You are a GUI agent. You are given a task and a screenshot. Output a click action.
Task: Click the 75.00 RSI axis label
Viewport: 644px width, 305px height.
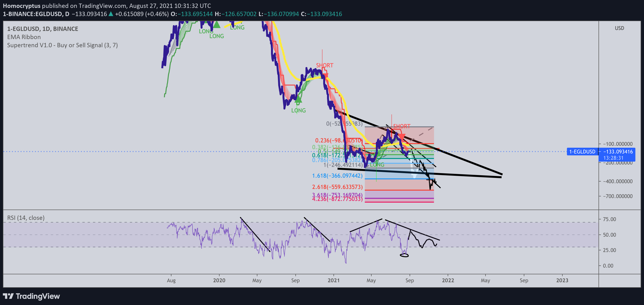point(609,219)
